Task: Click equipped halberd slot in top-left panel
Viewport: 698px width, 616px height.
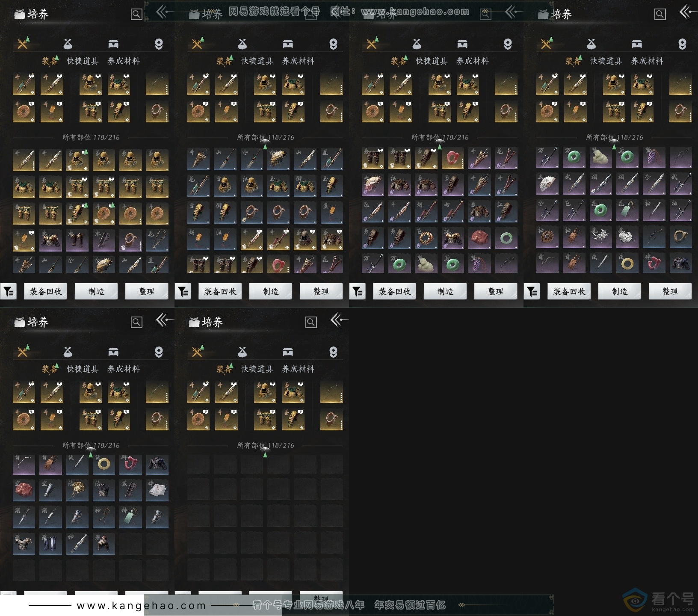Action: (24, 84)
